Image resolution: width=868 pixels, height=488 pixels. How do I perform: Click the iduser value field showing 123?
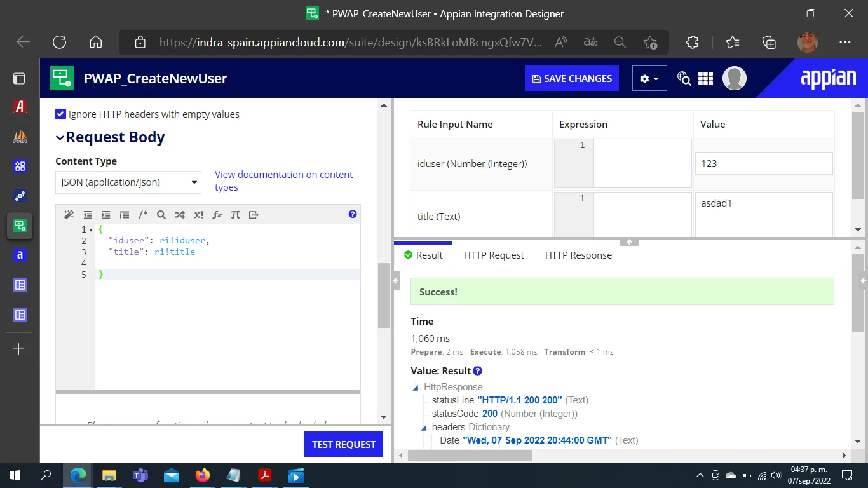point(764,163)
